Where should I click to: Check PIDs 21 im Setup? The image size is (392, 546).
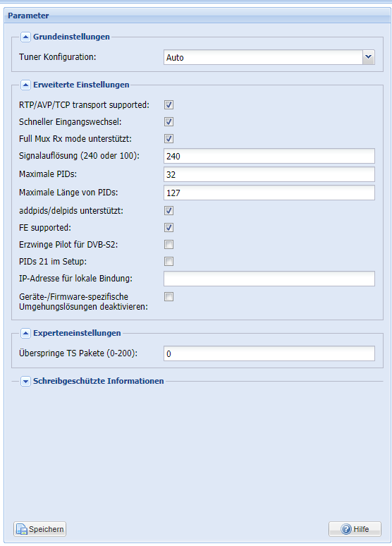click(169, 262)
